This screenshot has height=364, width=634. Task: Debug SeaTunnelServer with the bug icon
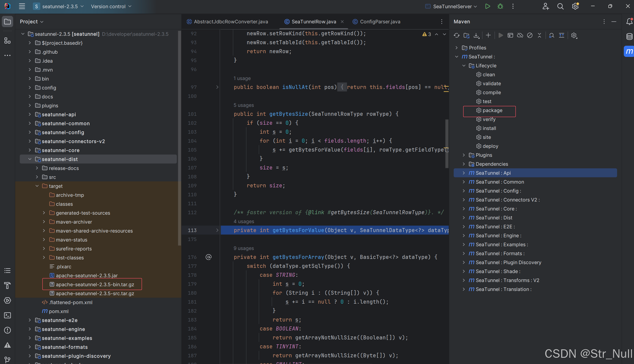500,6
